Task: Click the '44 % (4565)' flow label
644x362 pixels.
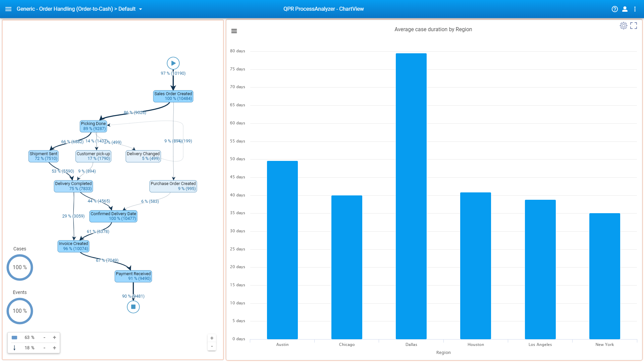Action: 99,201
